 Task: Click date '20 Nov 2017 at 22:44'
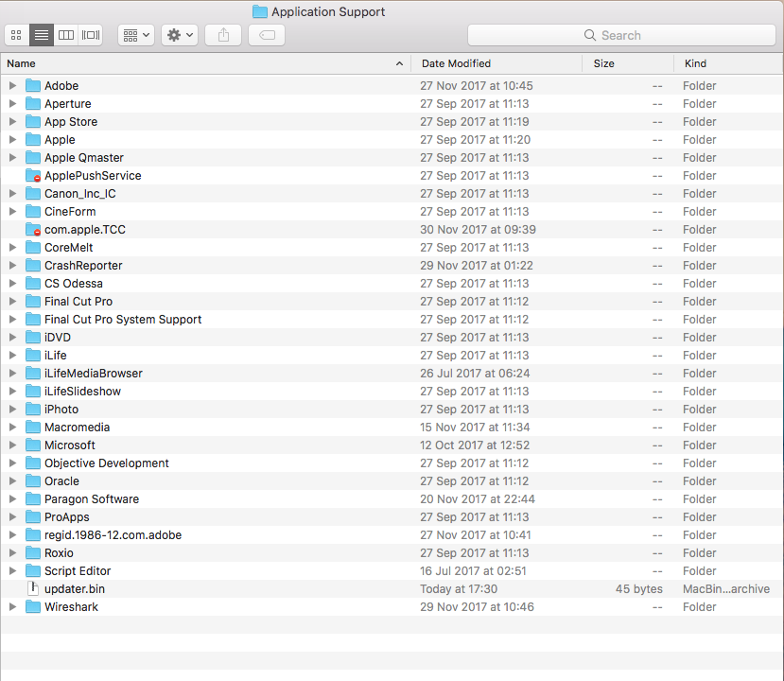pos(478,499)
